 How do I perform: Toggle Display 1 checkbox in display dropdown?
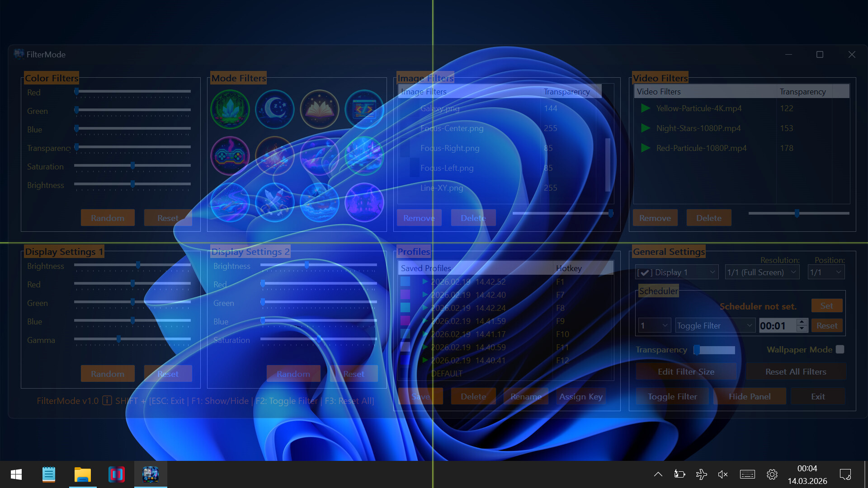[645, 272]
